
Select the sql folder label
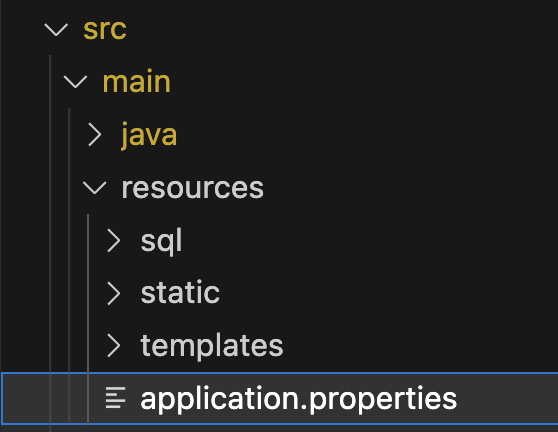pos(162,242)
